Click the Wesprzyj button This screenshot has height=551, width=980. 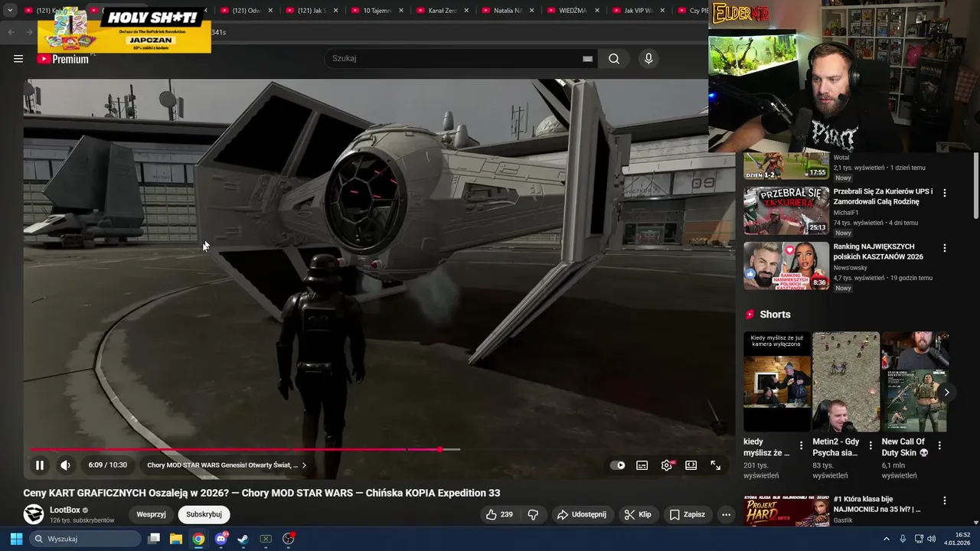pyautogui.click(x=152, y=514)
